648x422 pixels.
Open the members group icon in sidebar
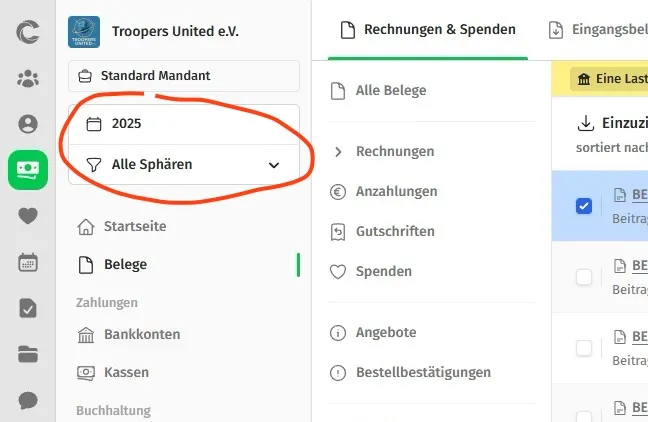28,78
